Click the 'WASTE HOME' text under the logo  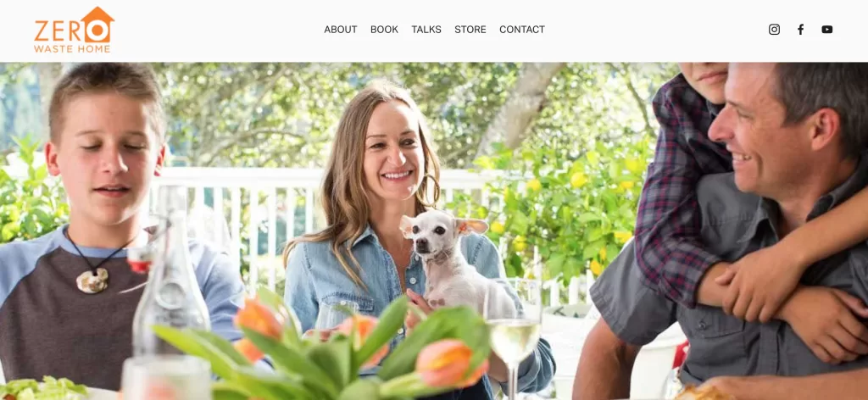pyautogui.click(x=72, y=48)
